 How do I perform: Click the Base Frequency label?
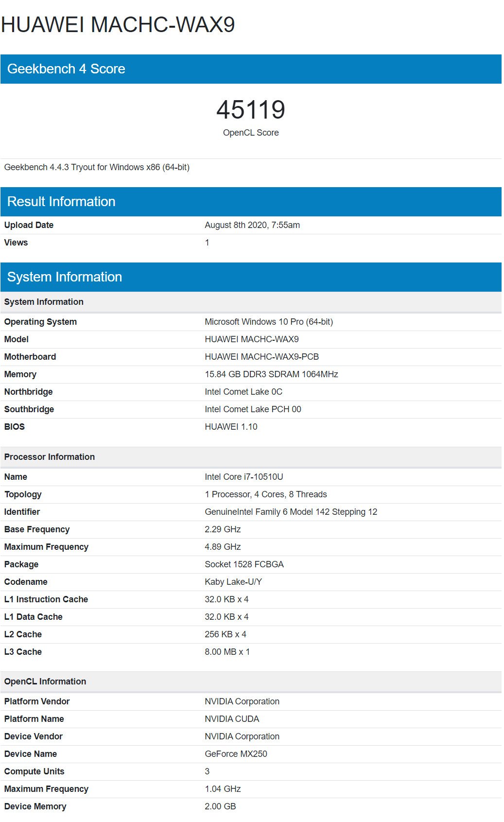pos(37,529)
